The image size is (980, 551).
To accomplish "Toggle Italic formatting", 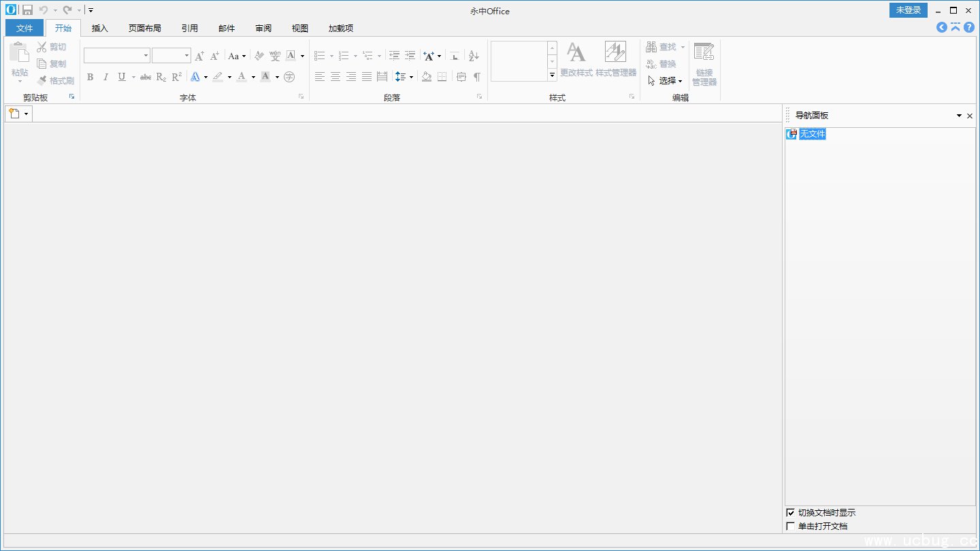I will [x=105, y=77].
